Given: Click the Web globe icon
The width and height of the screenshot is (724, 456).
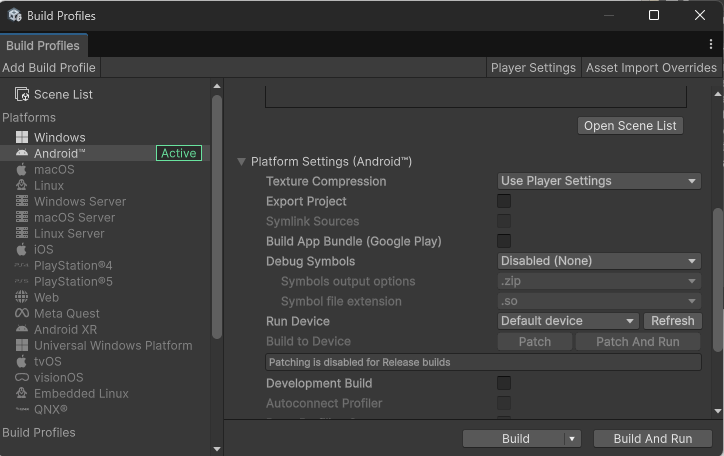Looking at the screenshot, I should click(x=22, y=297).
